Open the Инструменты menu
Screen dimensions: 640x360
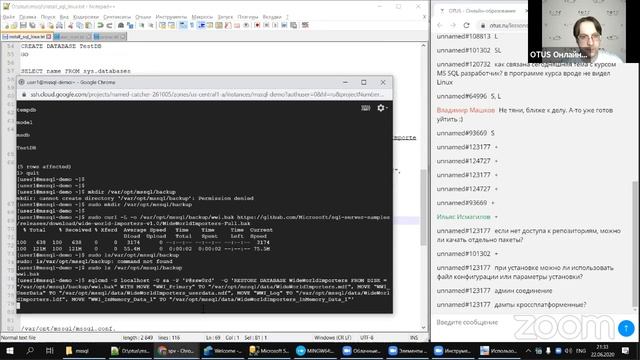[x=171, y=17]
